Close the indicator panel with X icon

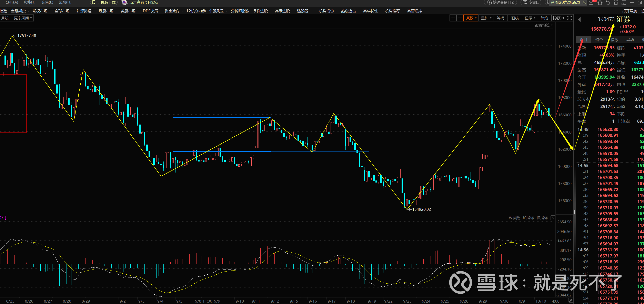[553, 218]
